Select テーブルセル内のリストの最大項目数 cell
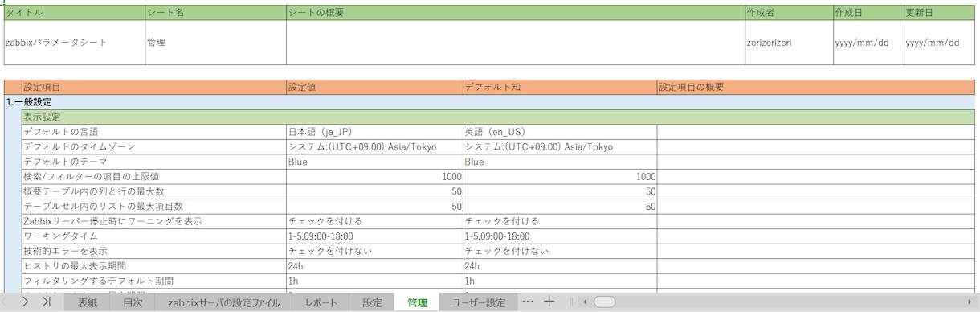Screen dimensions: 980x312 [153, 207]
